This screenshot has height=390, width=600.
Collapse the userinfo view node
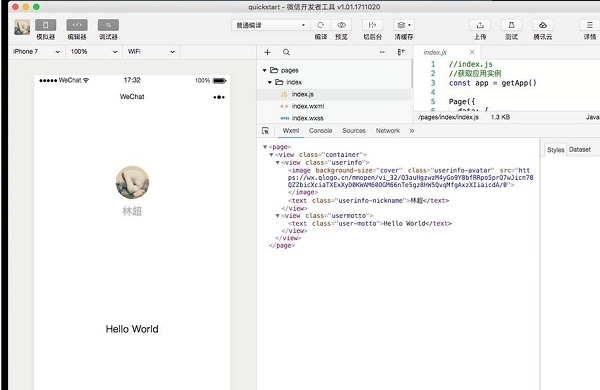pos(278,163)
